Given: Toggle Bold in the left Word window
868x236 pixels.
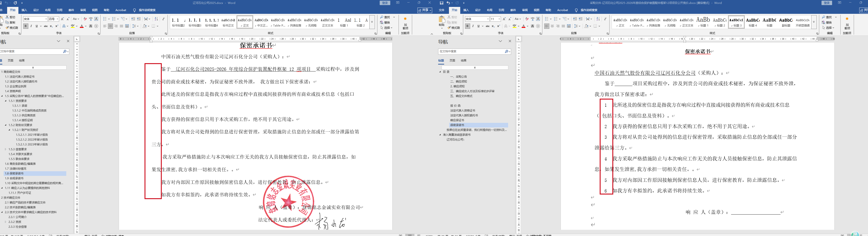Looking at the screenshot, I should click(x=26, y=26).
